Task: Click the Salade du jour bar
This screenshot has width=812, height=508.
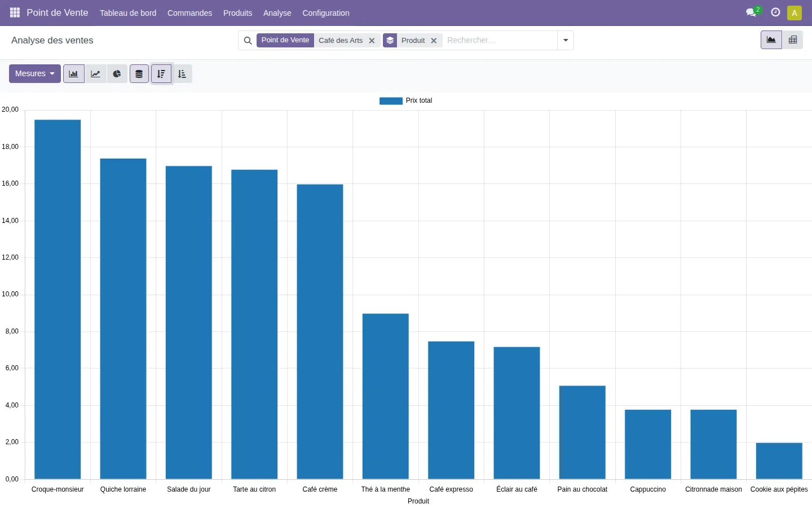Action: [189, 322]
